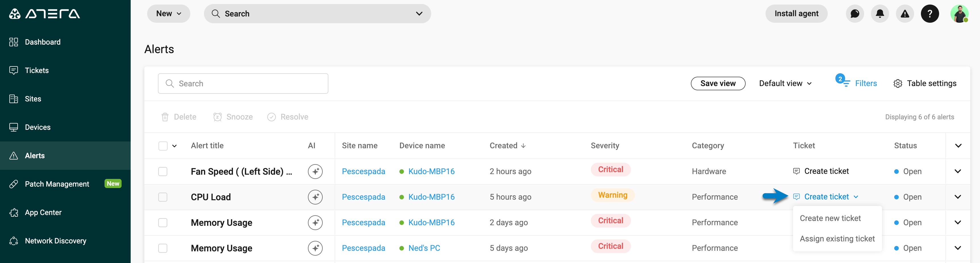Viewport: 980px width, 263px height.
Task: Click the Filters icon with badge
Action: 843,81
